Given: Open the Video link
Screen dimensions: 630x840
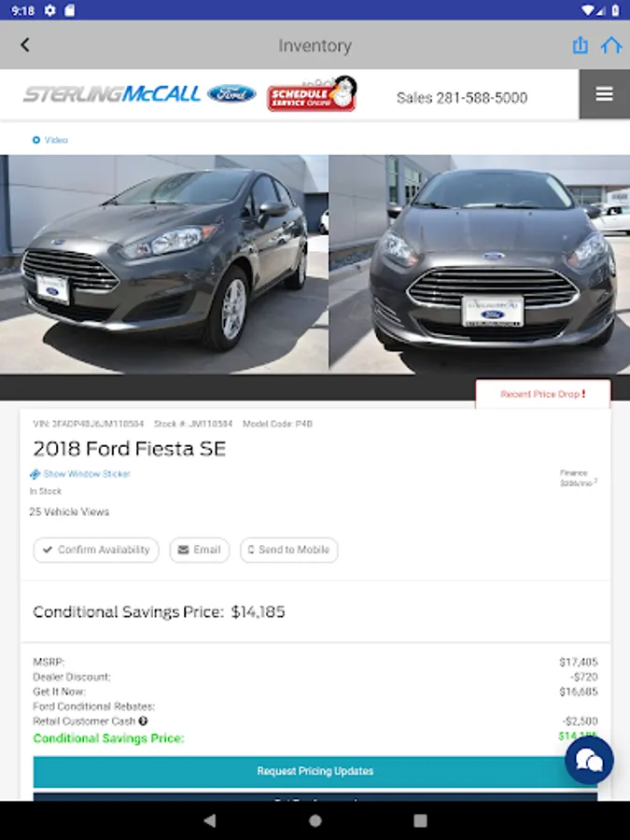Looking at the screenshot, I should [50, 140].
